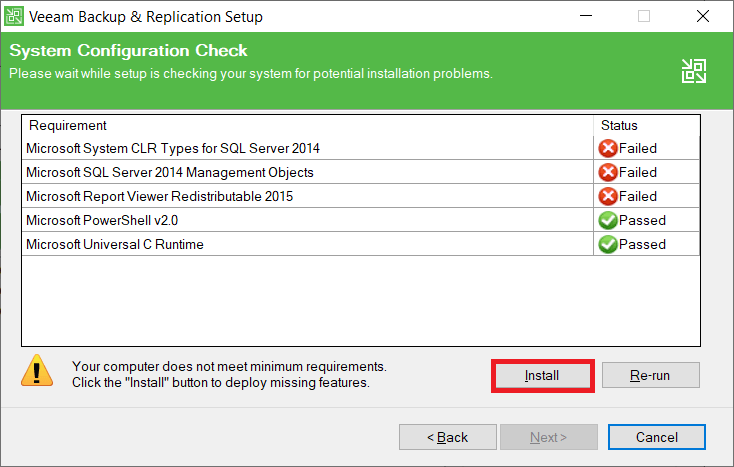Screen dimensions: 734x467
Task: Select the Microsoft Universal C Runtime row
Action: [x=115, y=244]
